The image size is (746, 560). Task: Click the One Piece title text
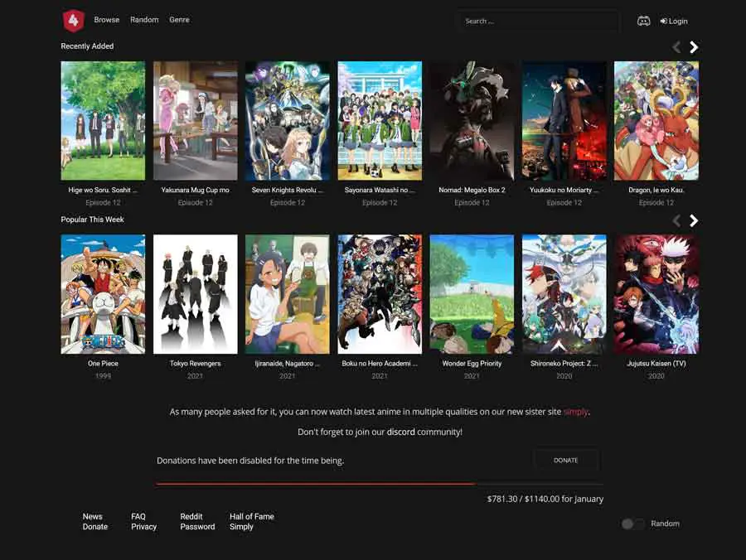pyautogui.click(x=103, y=363)
